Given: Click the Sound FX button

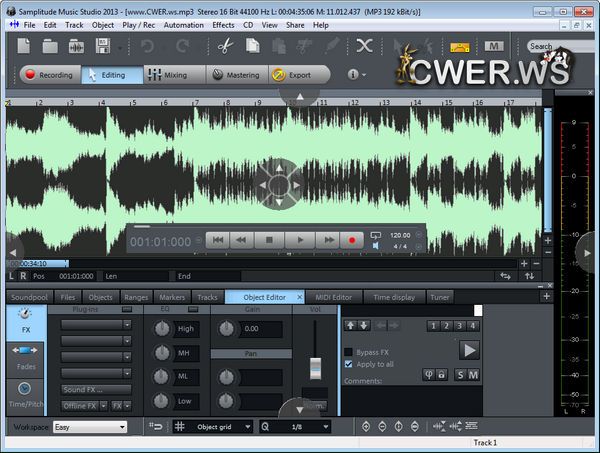Looking at the screenshot, I should pos(96,389).
